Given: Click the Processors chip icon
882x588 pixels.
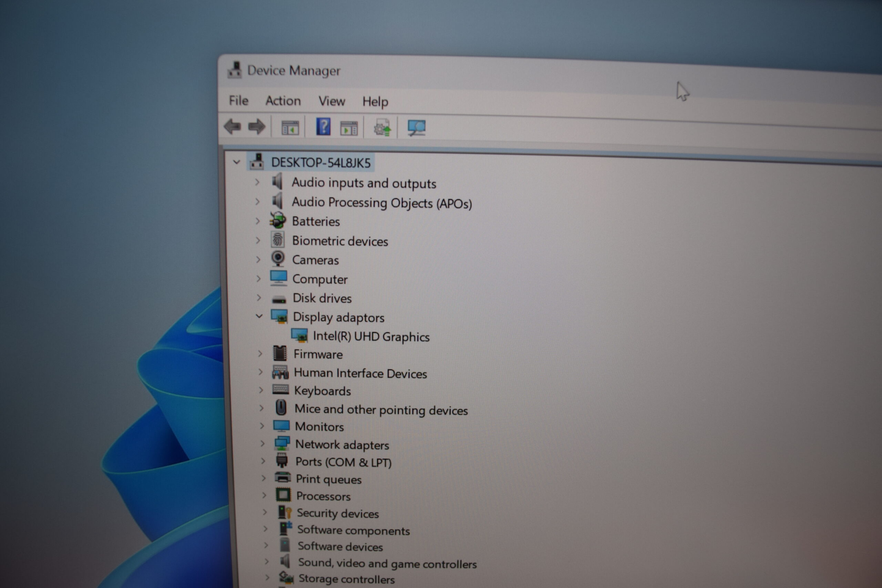Looking at the screenshot, I should [x=283, y=495].
